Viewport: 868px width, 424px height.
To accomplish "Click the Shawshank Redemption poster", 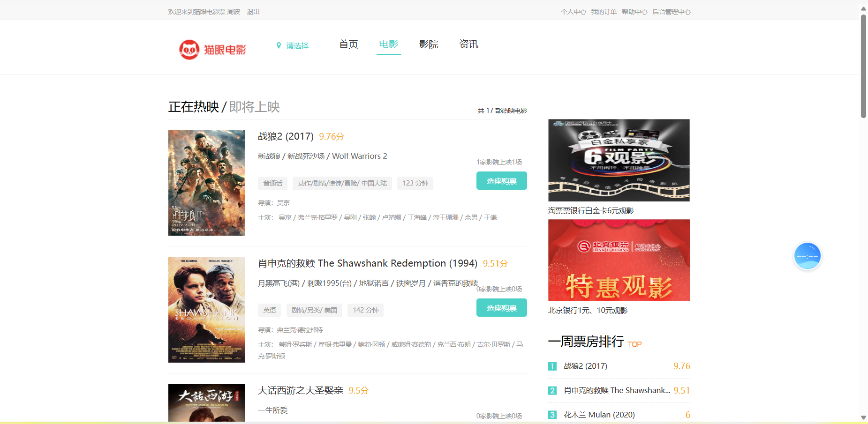I will [x=206, y=310].
